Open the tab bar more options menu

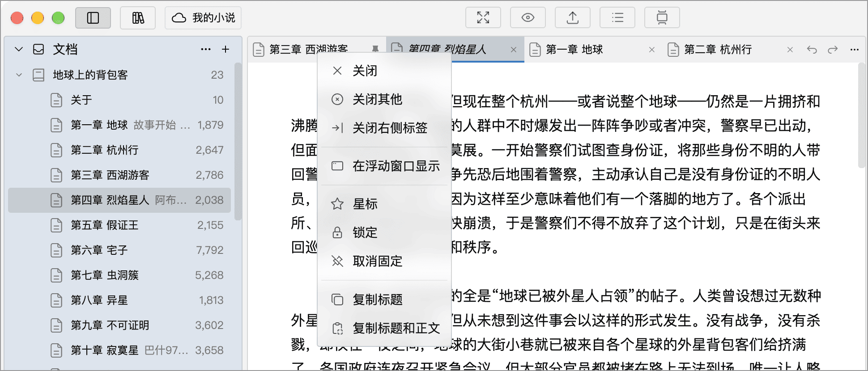855,50
